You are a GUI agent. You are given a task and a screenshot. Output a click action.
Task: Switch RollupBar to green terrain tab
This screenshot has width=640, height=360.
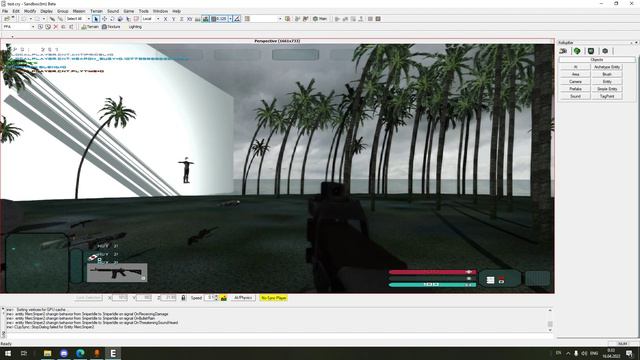(577, 51)
